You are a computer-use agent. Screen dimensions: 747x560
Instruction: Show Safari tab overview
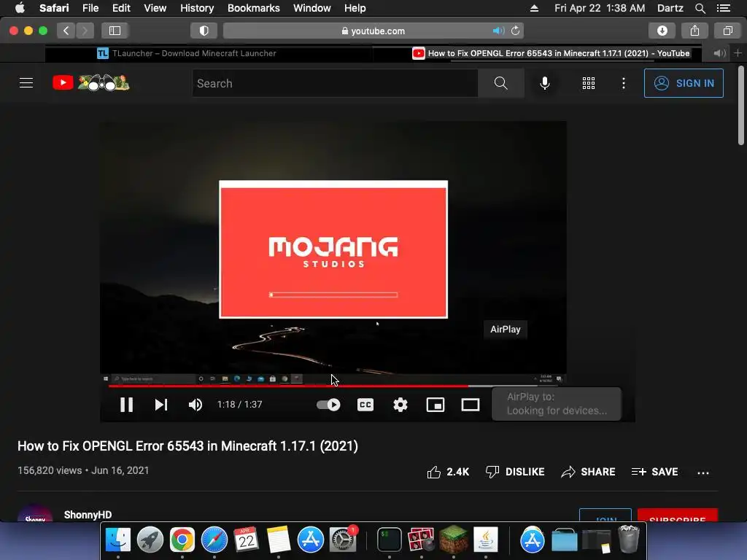[727, 31]
